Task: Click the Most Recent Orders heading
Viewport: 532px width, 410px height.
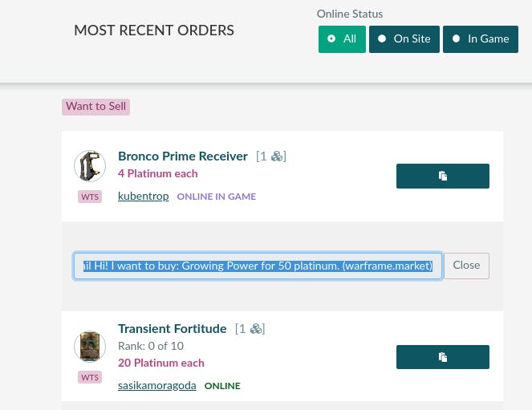Action: point(154,31)
